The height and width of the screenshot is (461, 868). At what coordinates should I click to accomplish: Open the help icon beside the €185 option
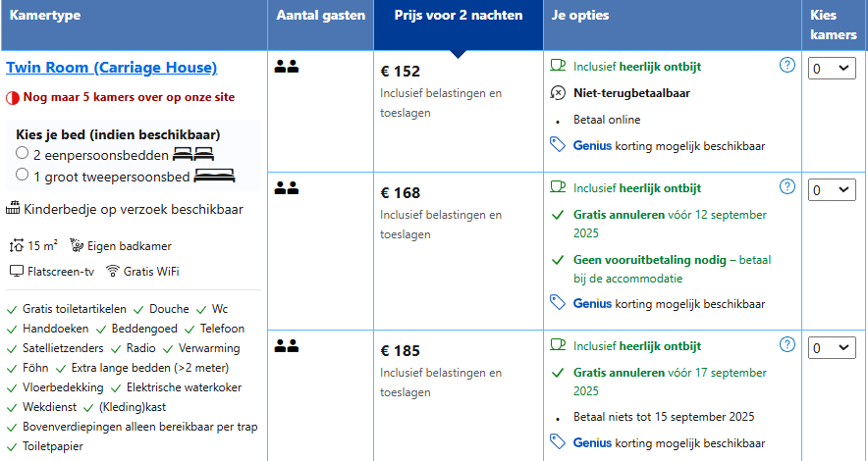coord(787,345)
